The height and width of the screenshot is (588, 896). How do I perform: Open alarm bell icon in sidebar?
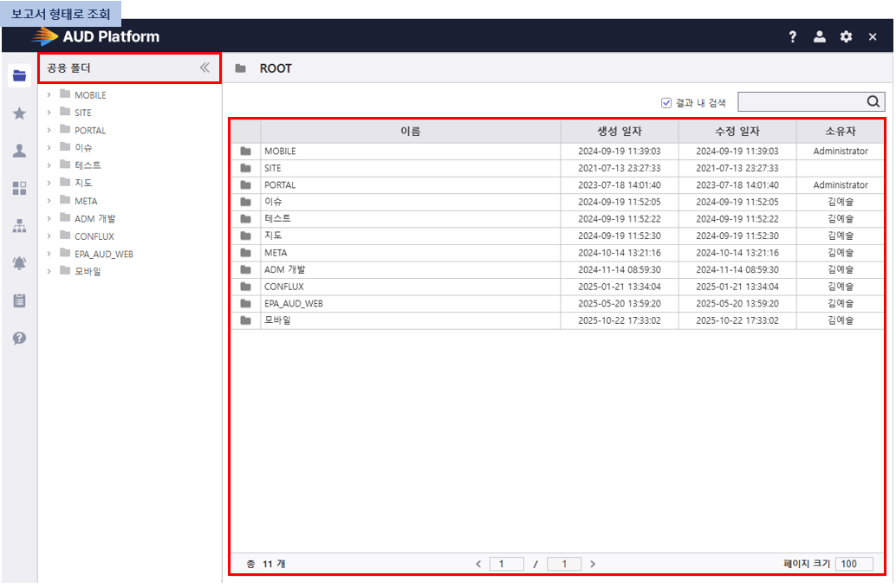pyautogui.click(x=19, y=262)
